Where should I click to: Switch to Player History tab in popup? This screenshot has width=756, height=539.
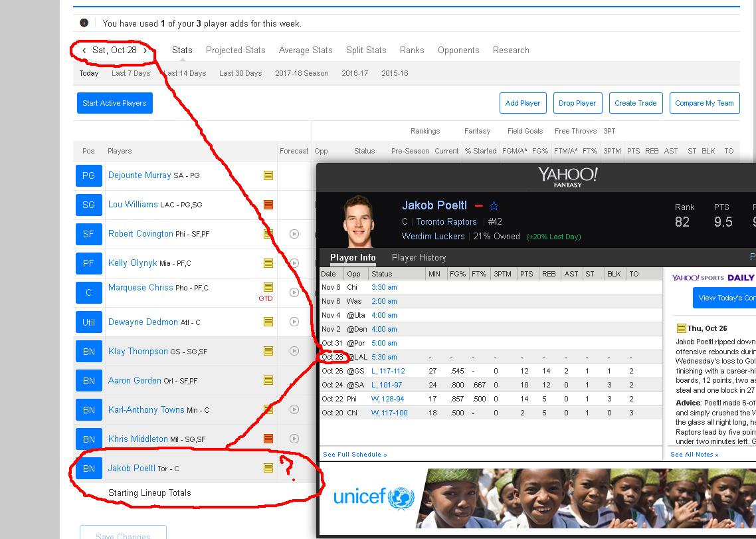tap(419, 258)
